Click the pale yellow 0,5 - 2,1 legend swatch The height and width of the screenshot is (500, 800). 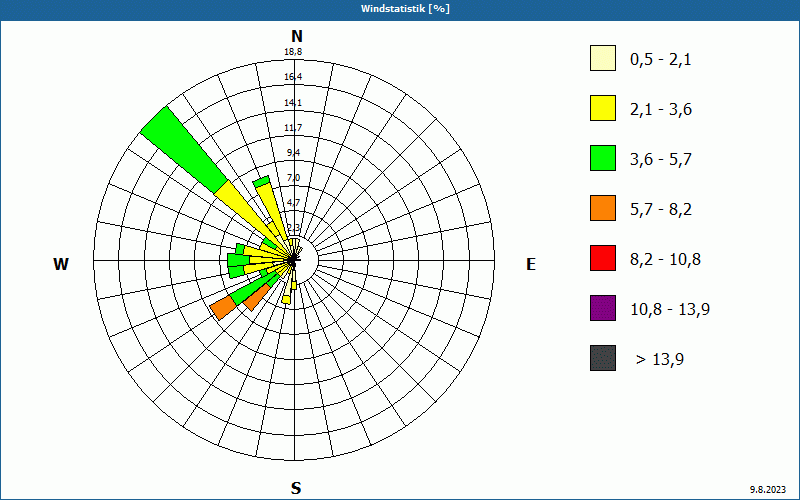[x=603, y=58]
